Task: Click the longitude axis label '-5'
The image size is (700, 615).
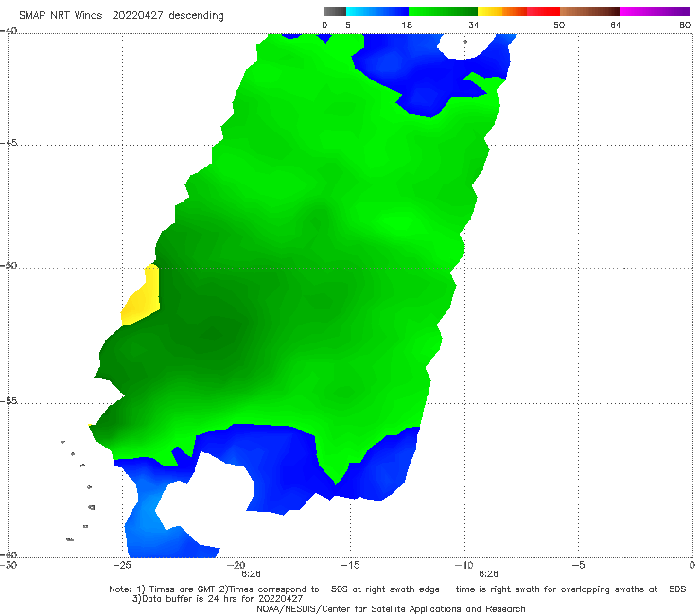Action: click(x=578, y=565)
